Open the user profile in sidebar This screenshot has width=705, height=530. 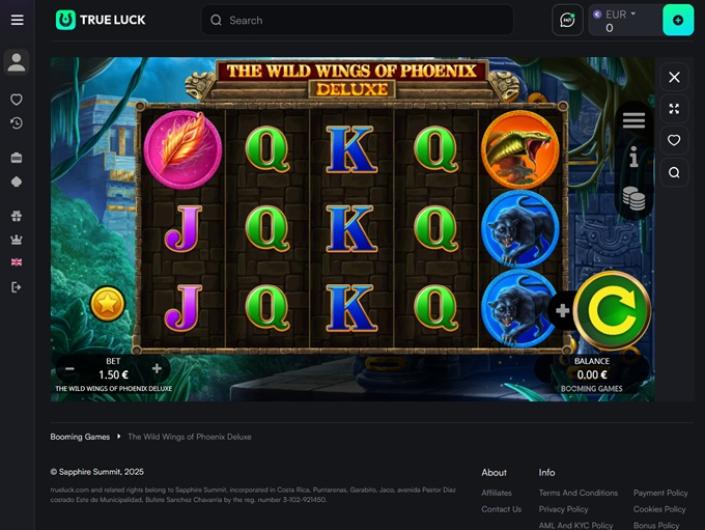pos(17,62)
